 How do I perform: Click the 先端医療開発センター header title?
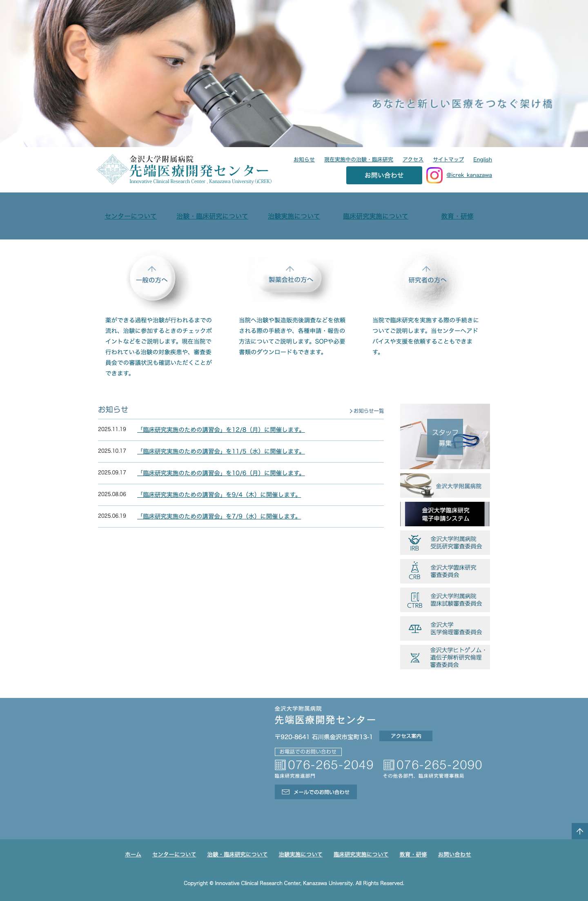point(199,171)
